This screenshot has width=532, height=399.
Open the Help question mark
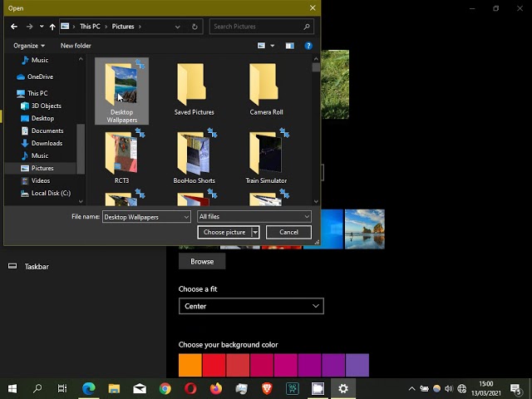tap(308, 46)
